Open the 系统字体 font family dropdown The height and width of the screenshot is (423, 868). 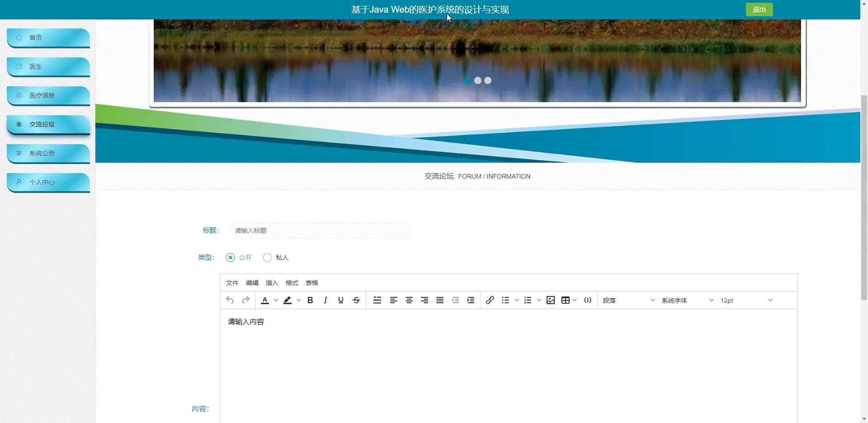pos(688,301)
